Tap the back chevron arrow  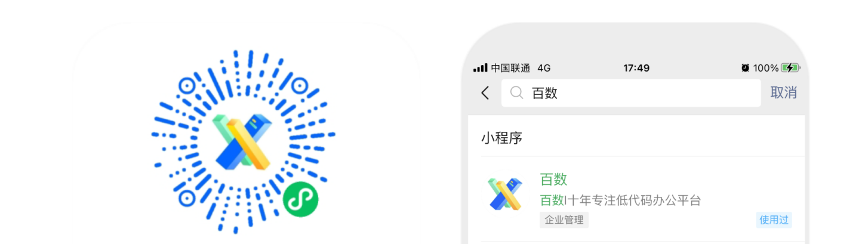(x=485, y=93)
